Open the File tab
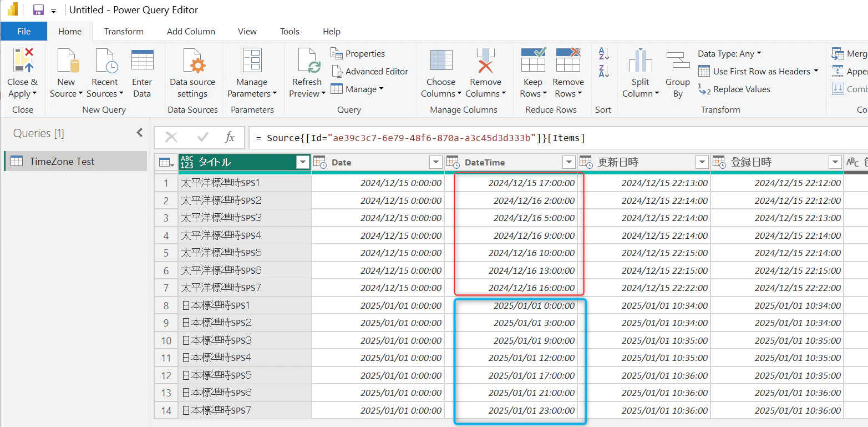 [24, 31]
